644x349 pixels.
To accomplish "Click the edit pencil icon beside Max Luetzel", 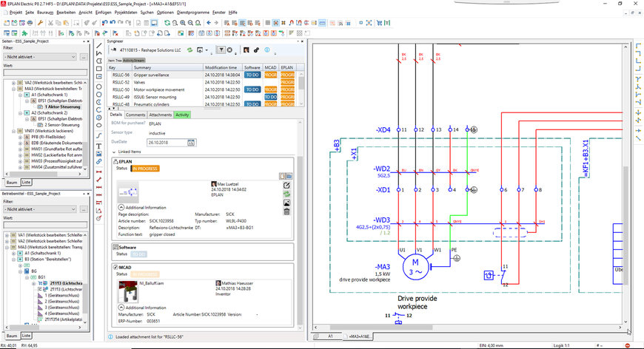I will pos(286,186).
